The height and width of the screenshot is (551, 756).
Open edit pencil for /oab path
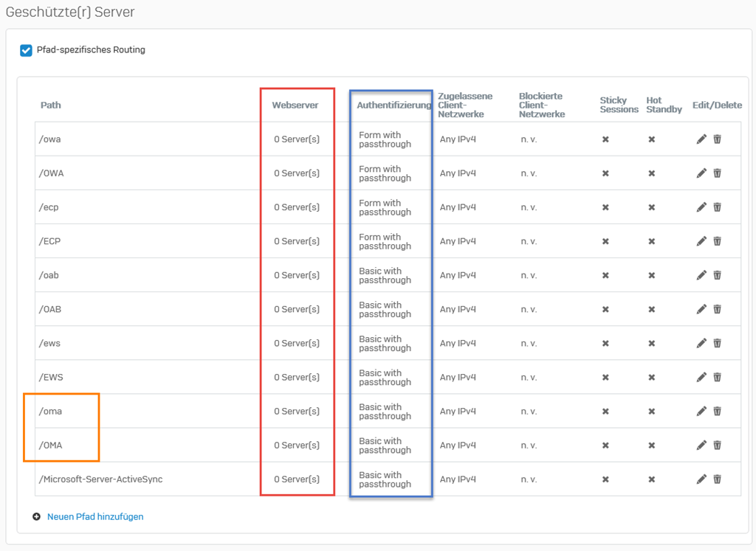[x=701, y=275]
